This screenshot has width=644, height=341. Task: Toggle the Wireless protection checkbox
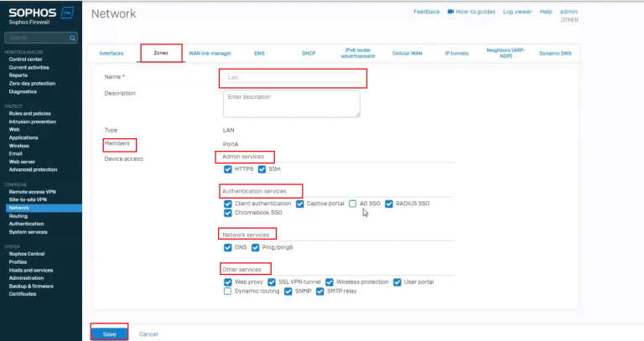point(330,282)
